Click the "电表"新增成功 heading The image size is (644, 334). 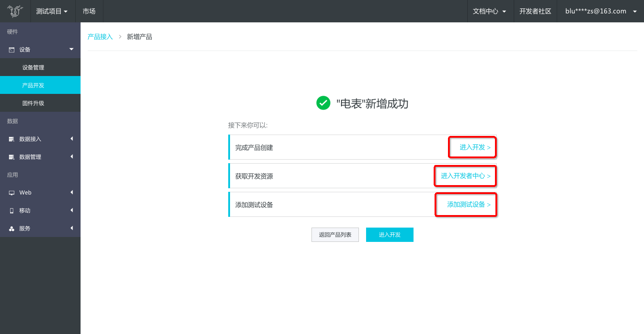click(372, 104)
